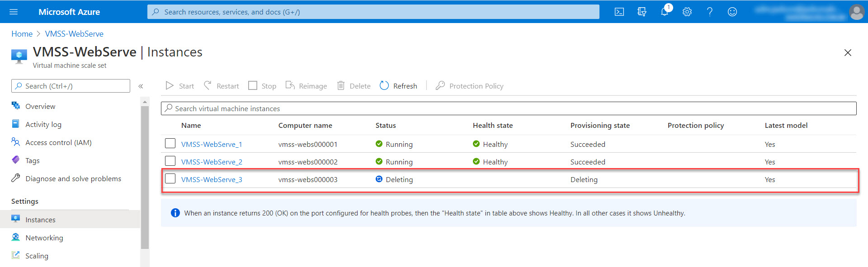Click the help question mark icon
868x267 pixels.
point(709,12)
